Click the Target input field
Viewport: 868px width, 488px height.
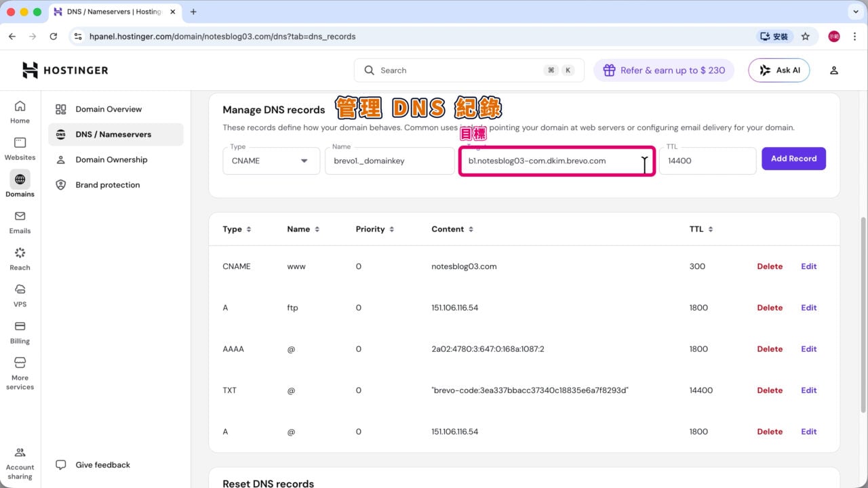pyautogui.click(x=557, y=161)
